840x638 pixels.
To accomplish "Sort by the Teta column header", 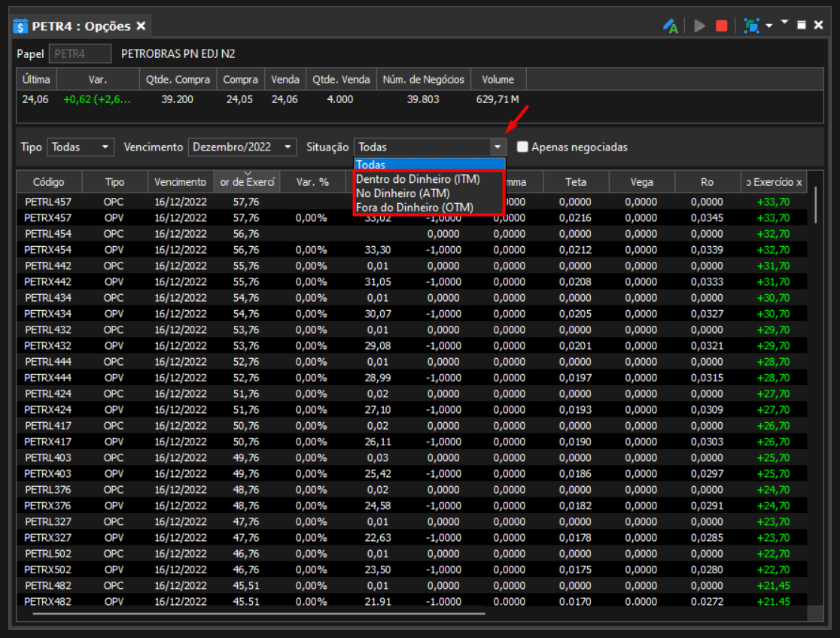I will [576, 182].
